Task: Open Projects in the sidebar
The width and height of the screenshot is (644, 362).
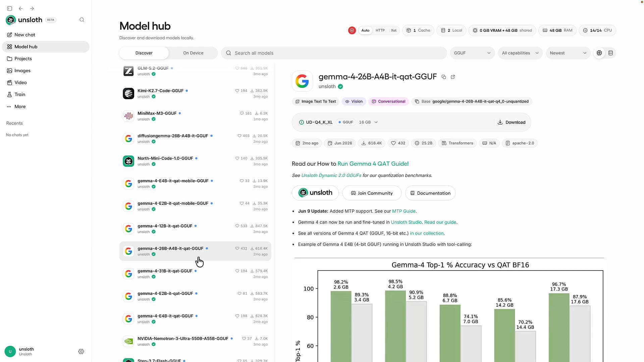Action: 46,59
